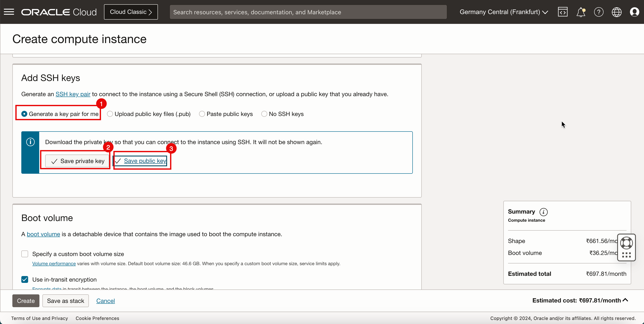
Task: Click the user profile avatar icon
Action: tap(634, 12)
